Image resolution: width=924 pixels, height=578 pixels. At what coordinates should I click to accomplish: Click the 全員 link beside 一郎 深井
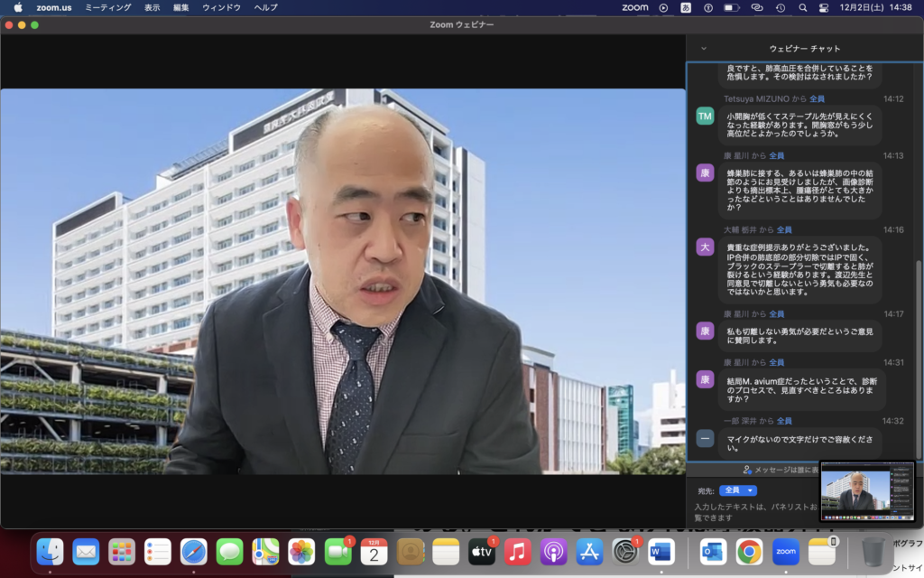point(784,421)
